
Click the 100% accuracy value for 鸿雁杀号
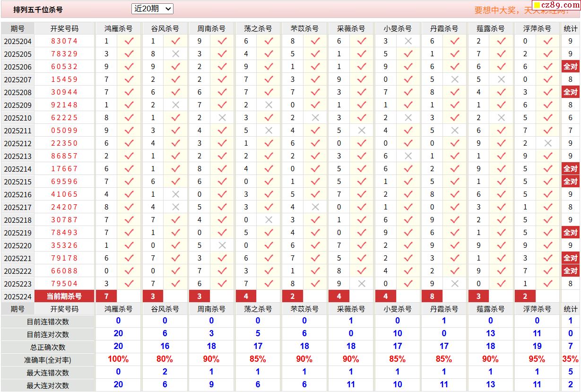click(118, 359)
